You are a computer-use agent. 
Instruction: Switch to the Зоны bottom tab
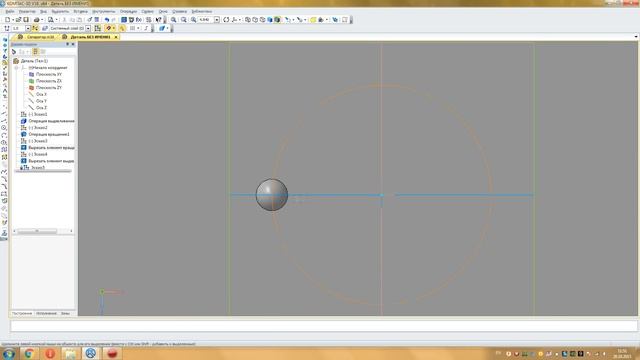(x=65, y=313)
